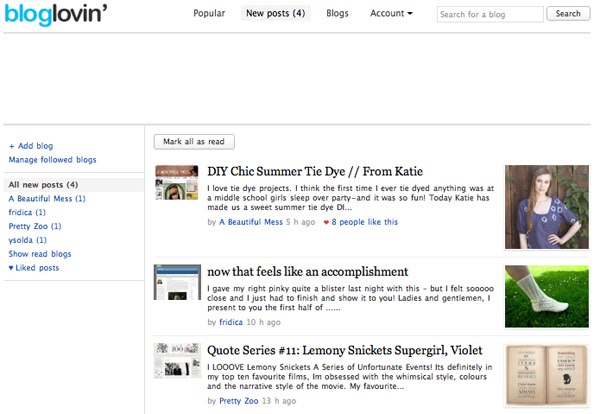Show Liked posts in sidebar
Screen dimensions: 600x414
[x=34, y=268]
